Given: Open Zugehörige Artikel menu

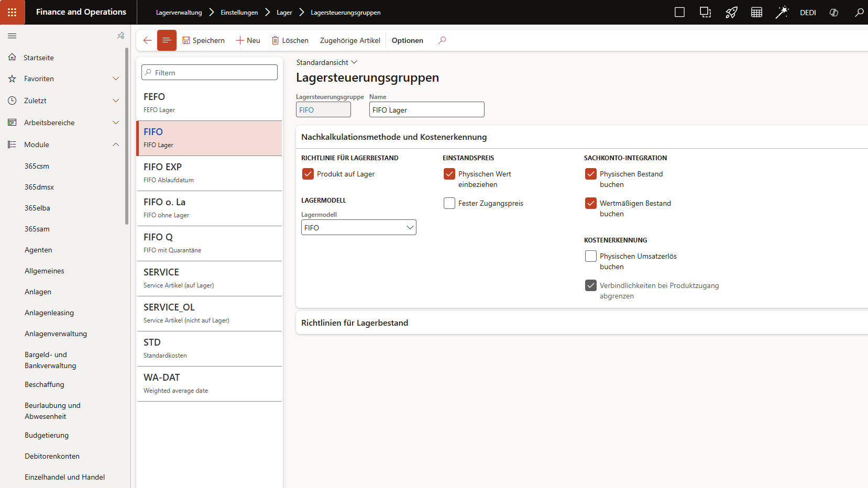Looking at the screenshot, I should tap(350, 40).
